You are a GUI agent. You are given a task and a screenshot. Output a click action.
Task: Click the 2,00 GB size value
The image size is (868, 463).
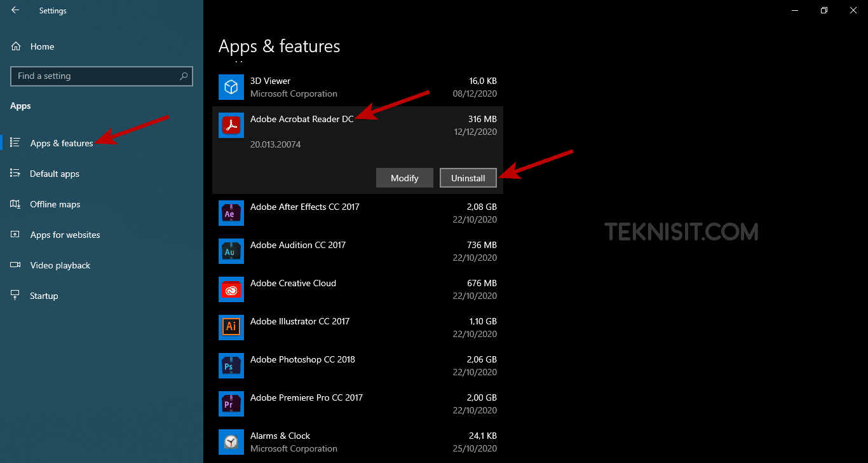click(482, 397)
